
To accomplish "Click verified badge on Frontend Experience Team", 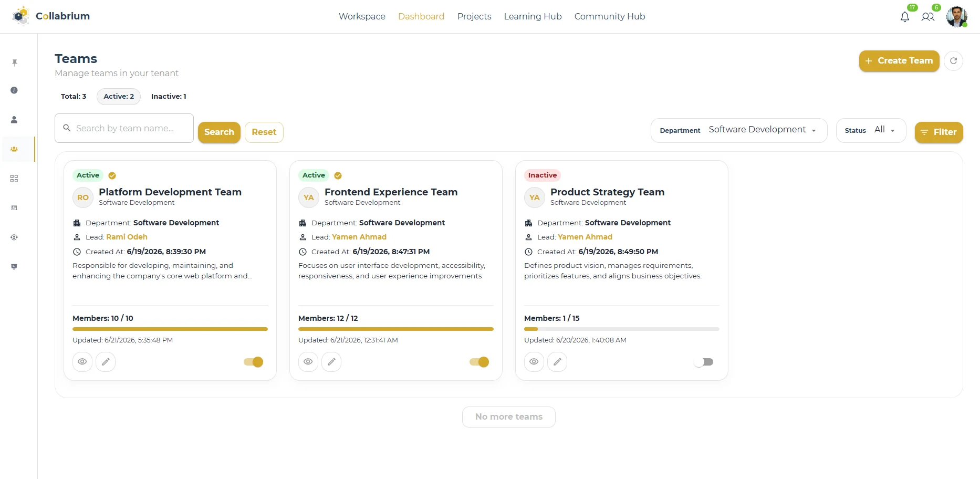I will (x=338, y=175).
